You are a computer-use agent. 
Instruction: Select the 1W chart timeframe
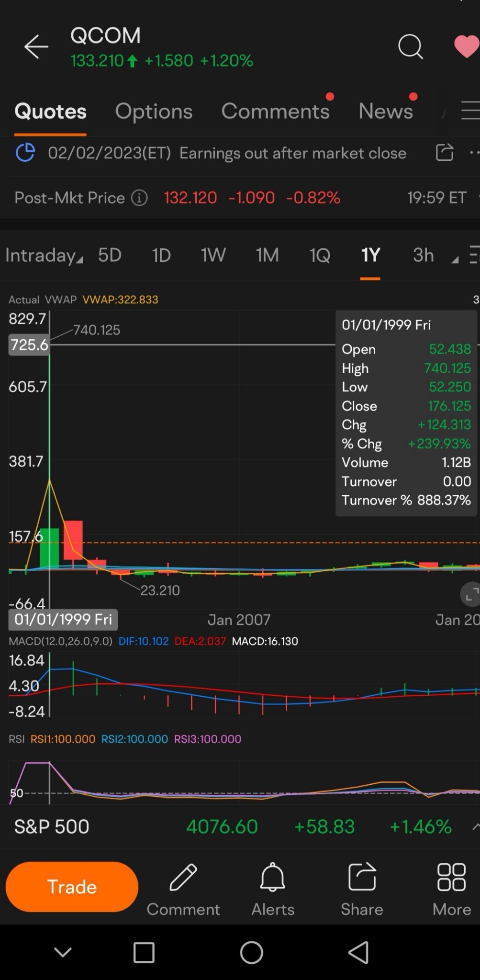[x=213, y=255]
